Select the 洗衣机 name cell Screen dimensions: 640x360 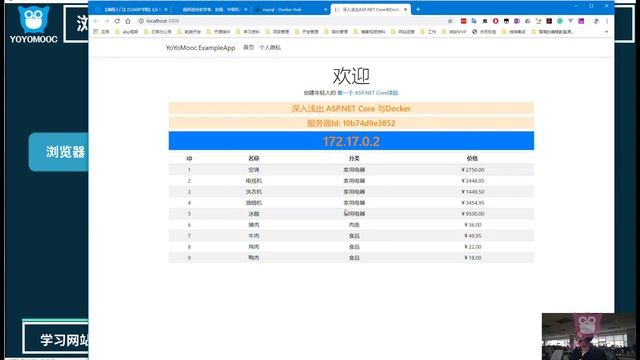[x=253, y=192]
